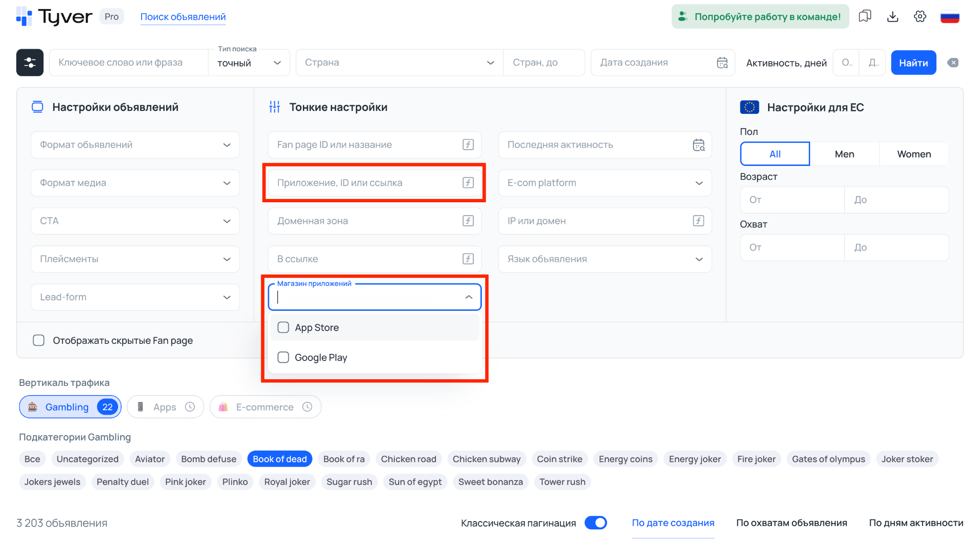Open the ad language dropdown
This screenshot has width=980, height=549.
605,259
